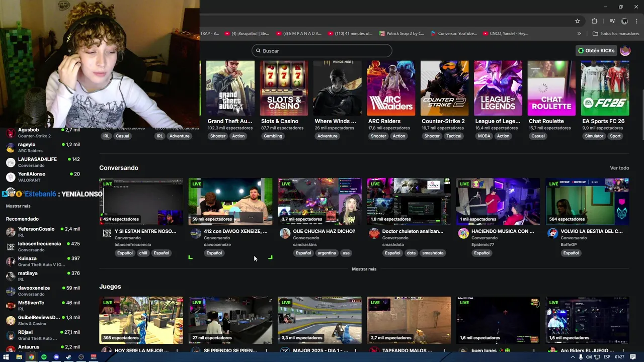
Task: Open the SE PRENDIO stream options menu
Action: pyautogui.click(x=266, y=350)
